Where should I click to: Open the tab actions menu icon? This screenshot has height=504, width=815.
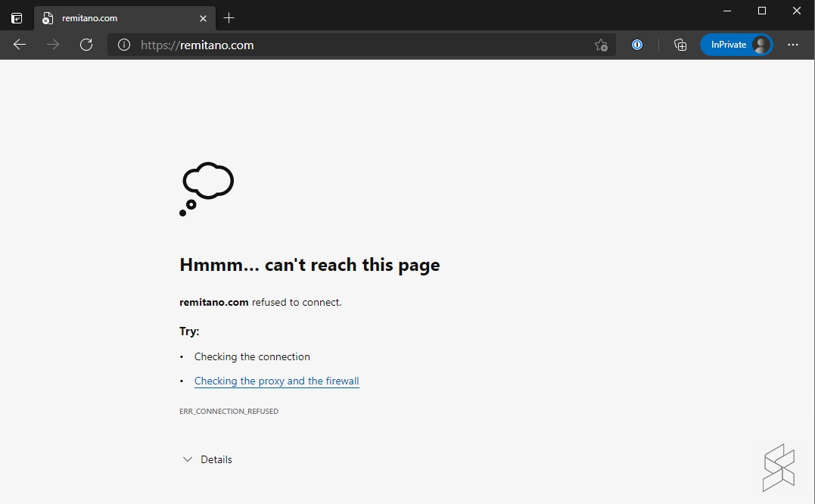click(17, 18)
